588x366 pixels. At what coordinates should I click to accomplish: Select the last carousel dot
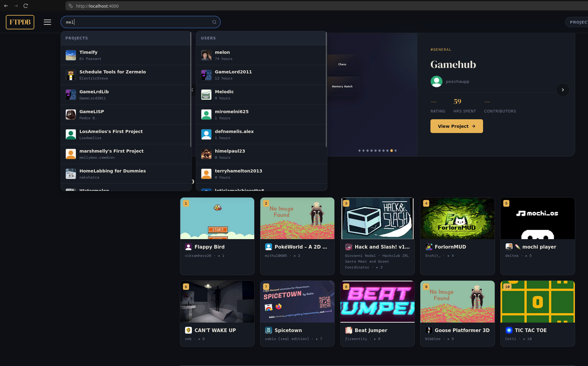(396, 150)
